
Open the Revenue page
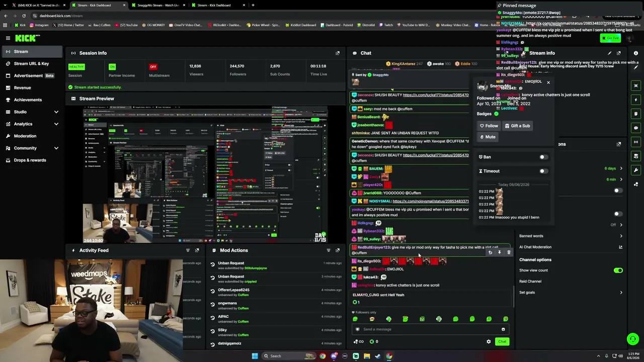(x=32, y=87)
